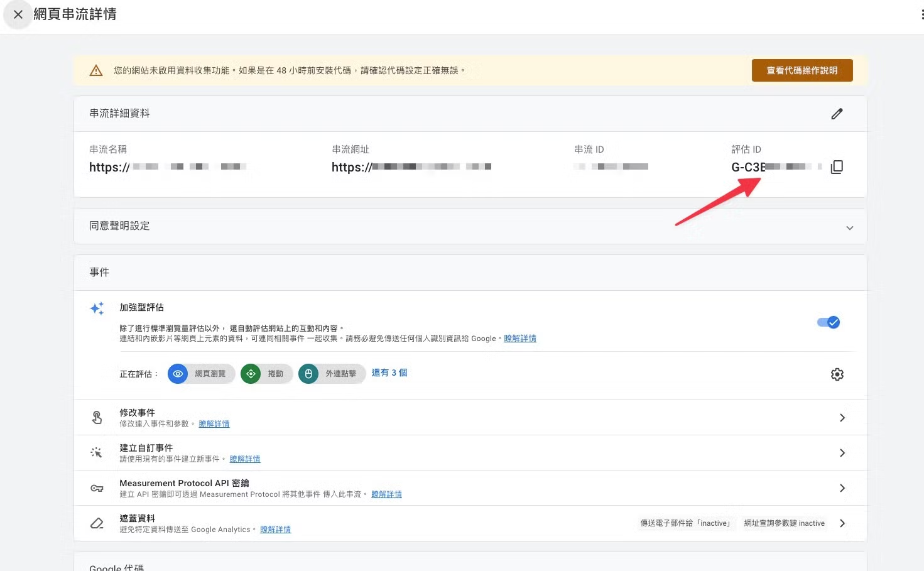Image resolution: width=924 pixels, height=571 pixels.
Task: Click the 查看代碼操作說明 button
Action: tap(802, 70)
